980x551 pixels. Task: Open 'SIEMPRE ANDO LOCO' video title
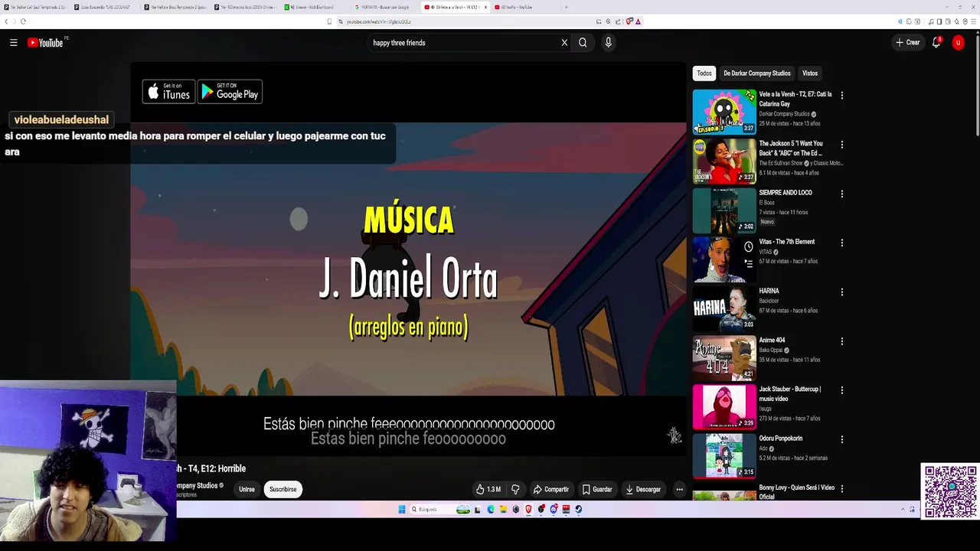pos(786,193)
